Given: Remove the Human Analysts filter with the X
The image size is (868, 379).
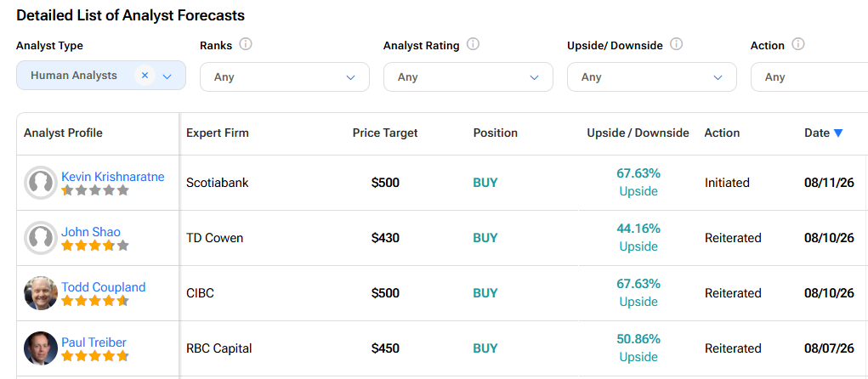Looking at the screenshot, I should [x=145, y=76].
